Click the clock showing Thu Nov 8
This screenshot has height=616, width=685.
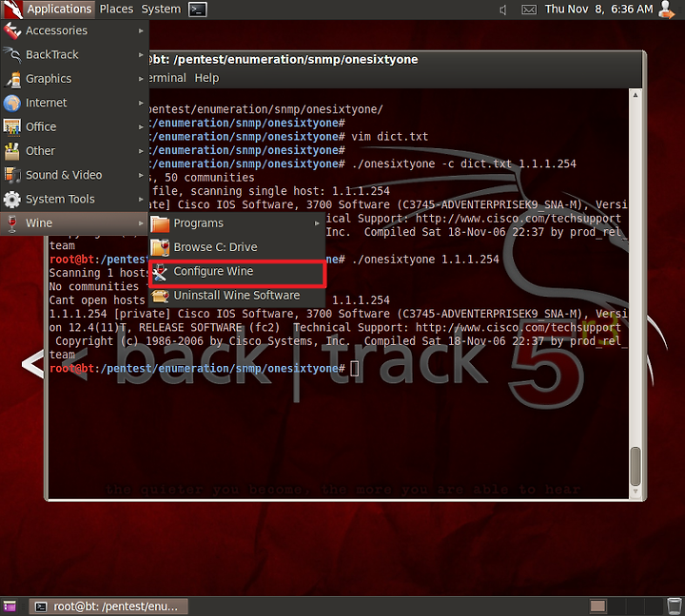(599, 10)
